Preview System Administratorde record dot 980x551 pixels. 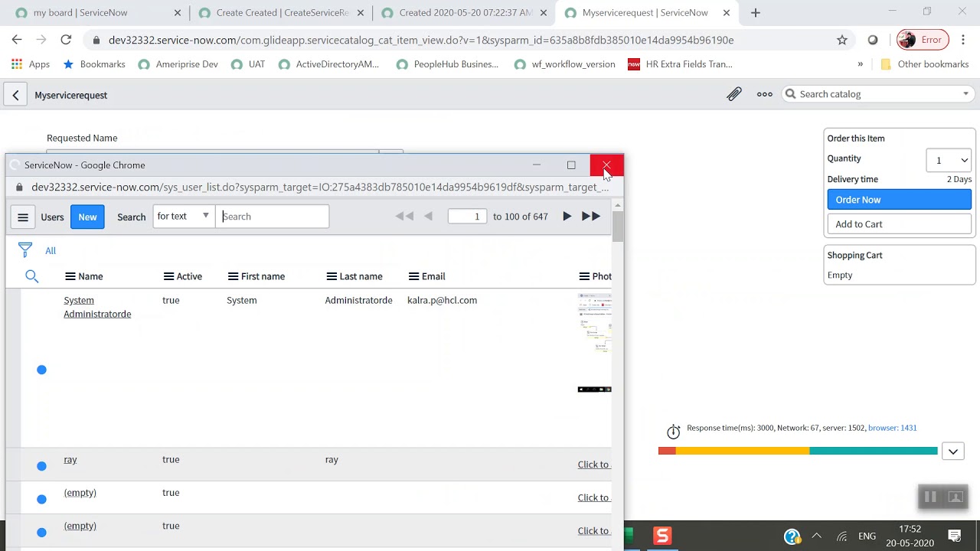[x=41, y=370]
